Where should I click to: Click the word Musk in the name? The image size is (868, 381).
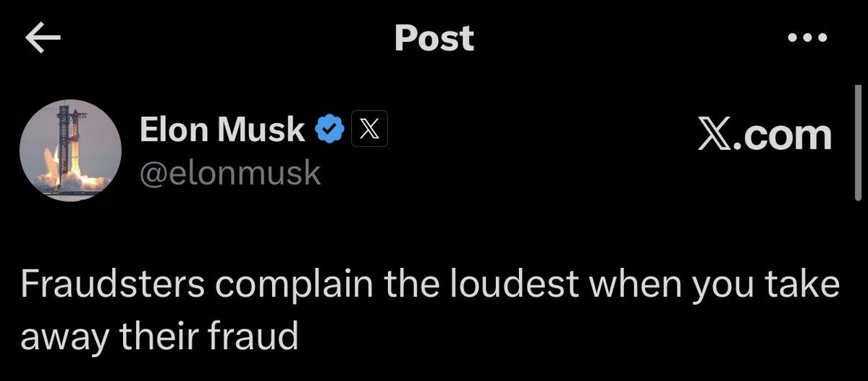point(261,130)
